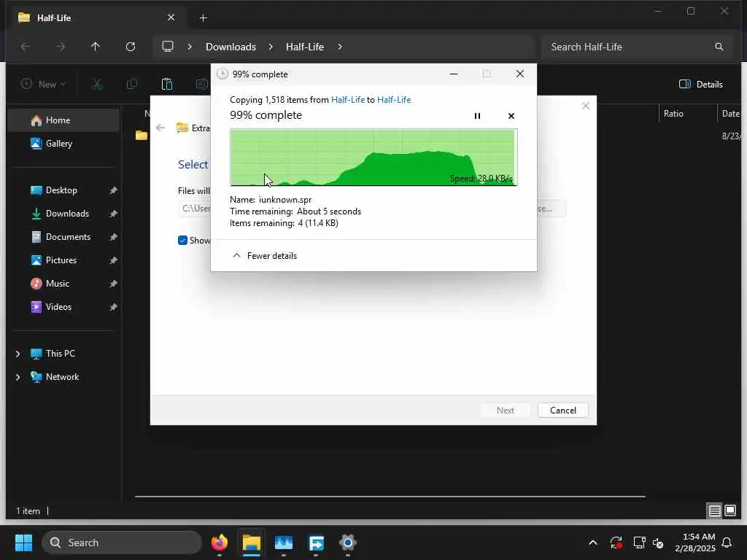Select Network in the sidebar
Image resolution: width=747 pixels, height=560 pixels.
[63, 377]
